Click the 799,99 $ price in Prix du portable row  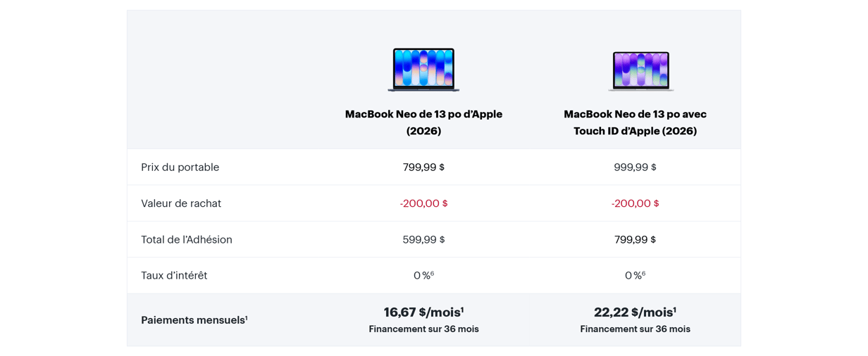[x=423, y=167]
